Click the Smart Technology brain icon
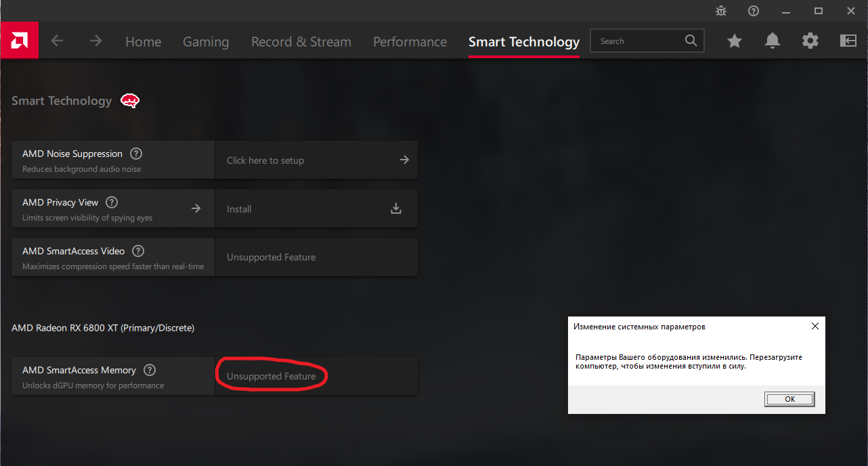The height and width of the screenshot is (466, 868). point(130,101)
